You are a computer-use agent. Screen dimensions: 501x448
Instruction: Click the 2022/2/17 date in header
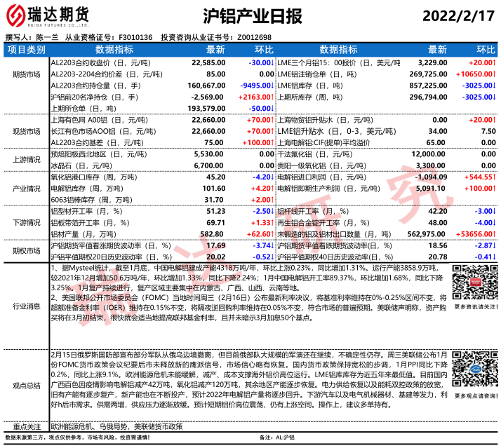point(459,16)
